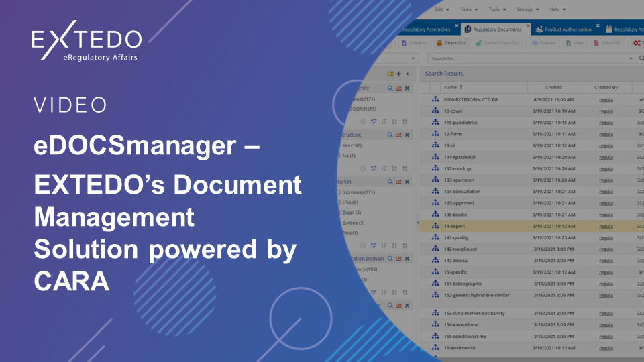Remove the Structure facet with its X icon

(x=407, y=135)
